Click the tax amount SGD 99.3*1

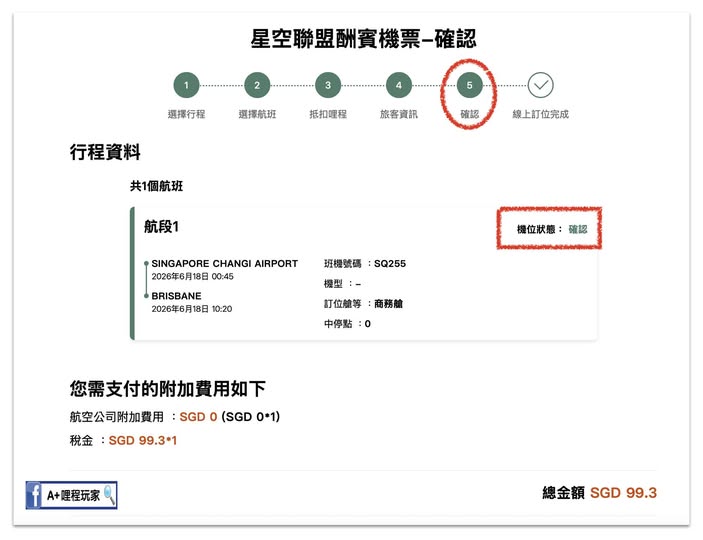[x=143, y=440]
